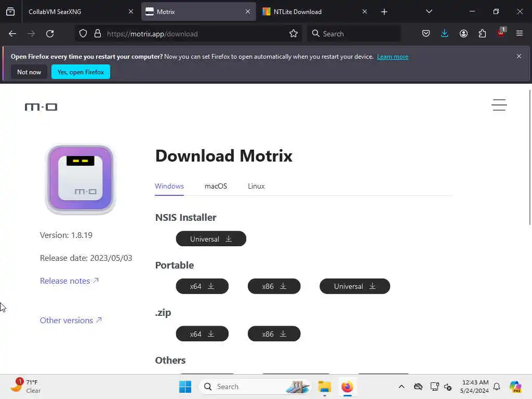Screen dimensions: 532x399
Task: Click the Motrix m-o logo
Action: (x=41, y=107)
